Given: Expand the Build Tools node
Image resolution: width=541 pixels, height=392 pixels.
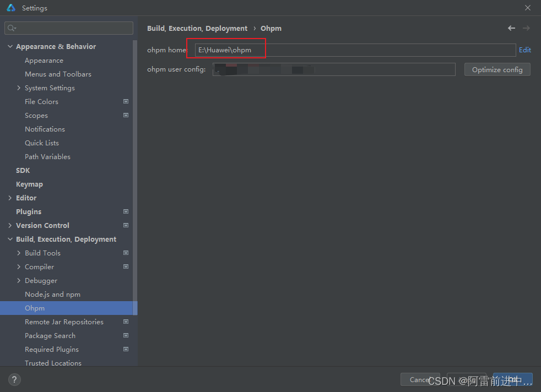Looking at the screenshot, I should tap(19, 253).
